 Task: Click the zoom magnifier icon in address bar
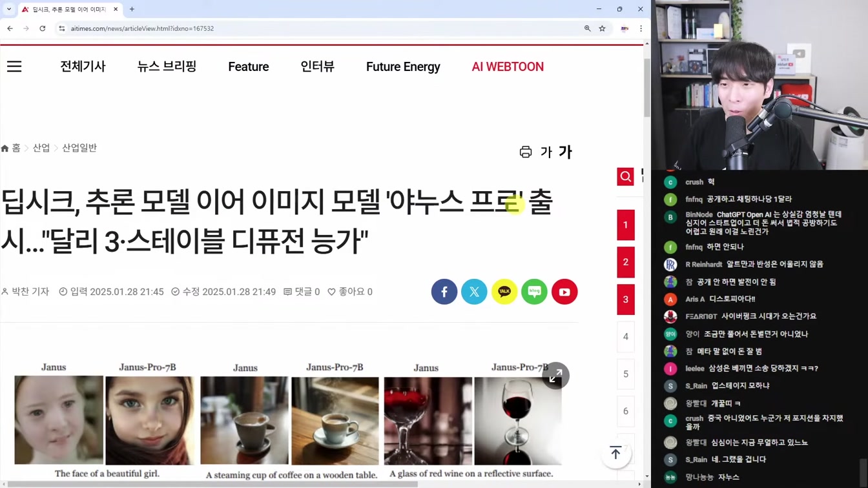coord(587,28)
